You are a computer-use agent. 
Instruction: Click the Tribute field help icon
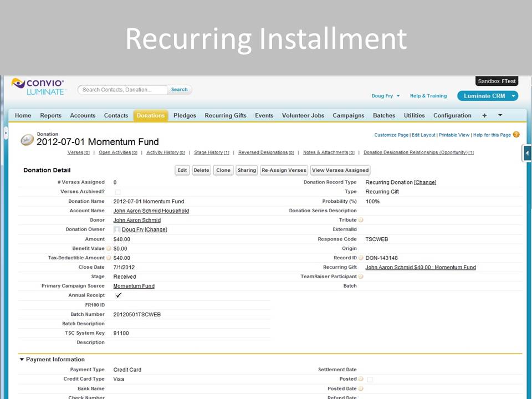click(361, 221)
